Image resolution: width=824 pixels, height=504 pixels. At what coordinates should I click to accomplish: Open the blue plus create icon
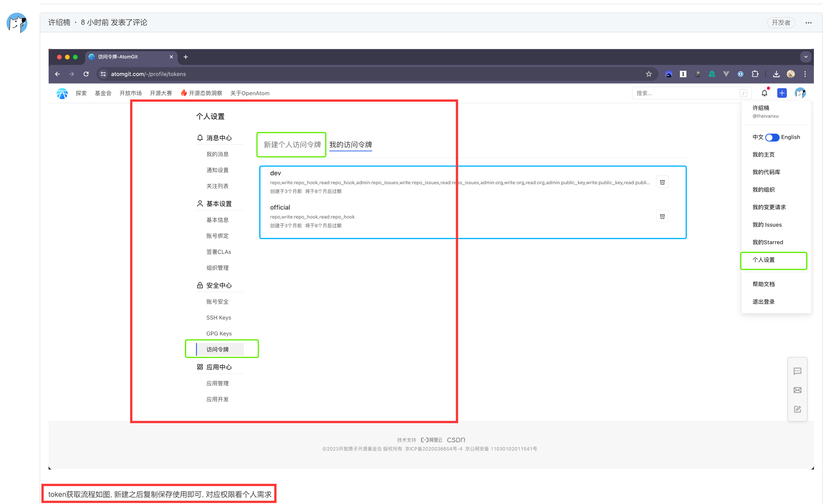[x=782, y=93]
